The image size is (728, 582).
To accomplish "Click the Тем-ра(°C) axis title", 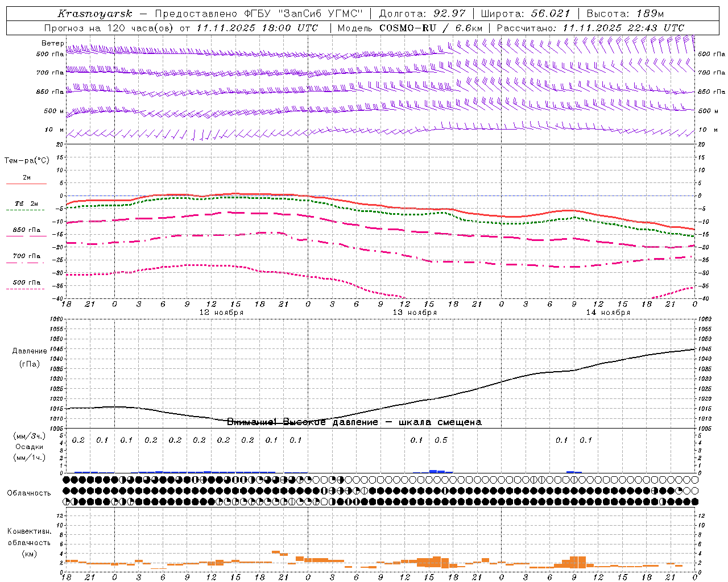I will click(x=27, y=160).
